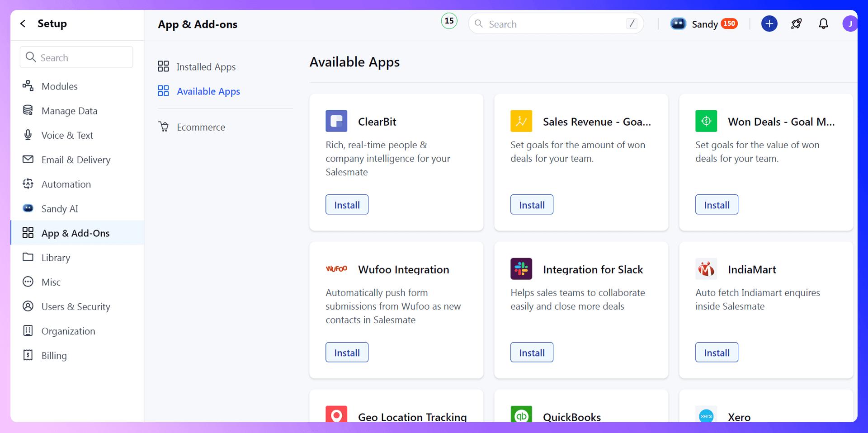Install the IndiaMart app
Image resolution: width=868 pixels, height=433 pixels.
[717, 352]
